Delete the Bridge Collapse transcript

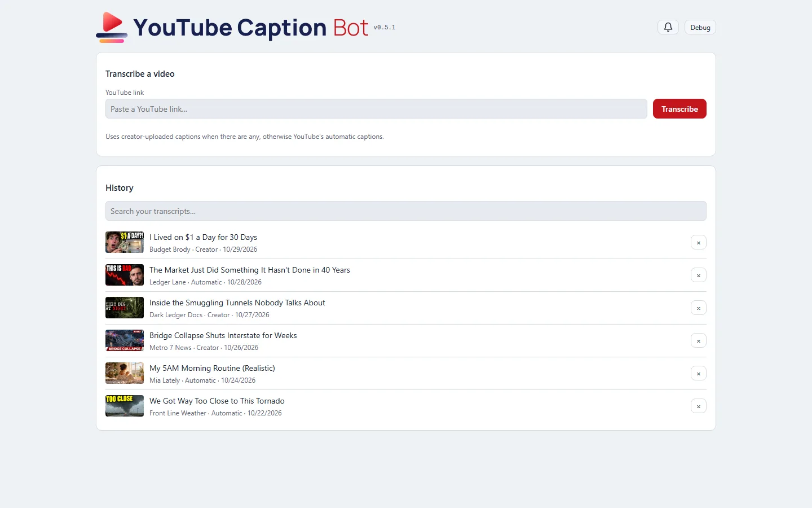pos(698,341)
